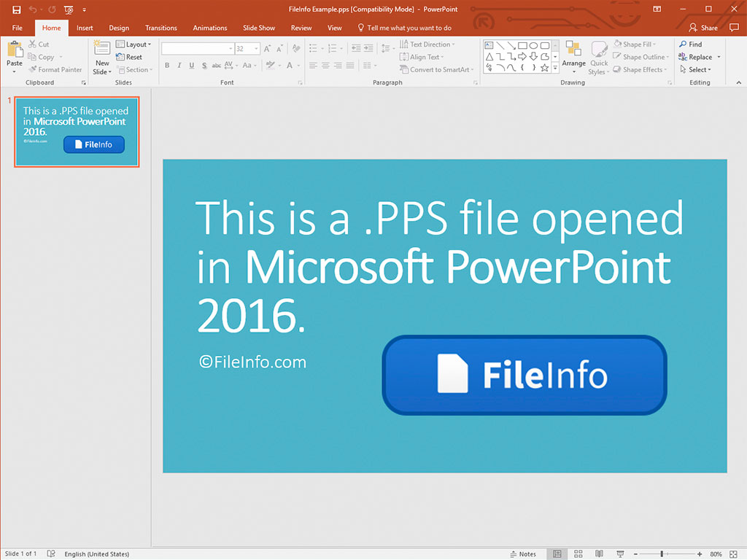Open the Comments pane icon
Image resolution: width=747 pixels, height=560 pixels.
point(734,28)
